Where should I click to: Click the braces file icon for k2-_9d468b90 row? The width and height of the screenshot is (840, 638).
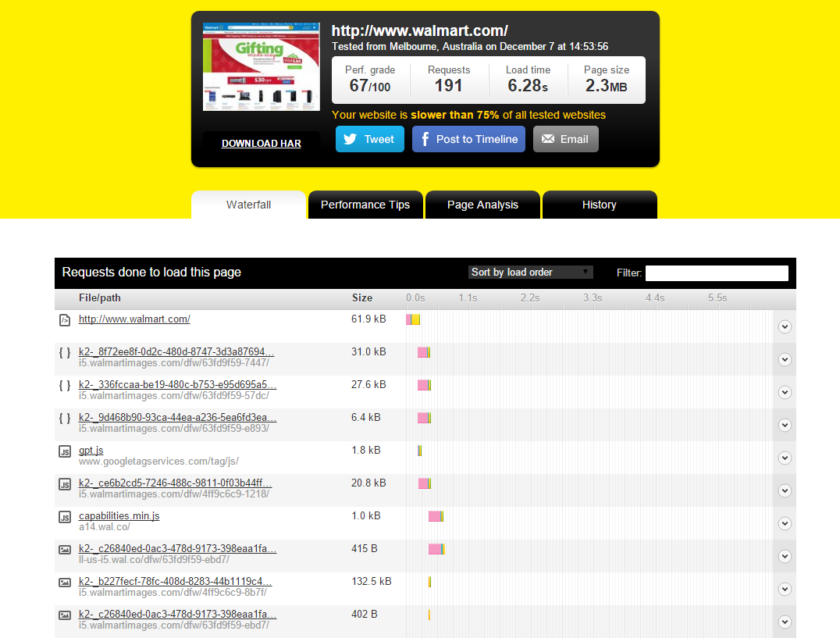click(x=65, y=418)
